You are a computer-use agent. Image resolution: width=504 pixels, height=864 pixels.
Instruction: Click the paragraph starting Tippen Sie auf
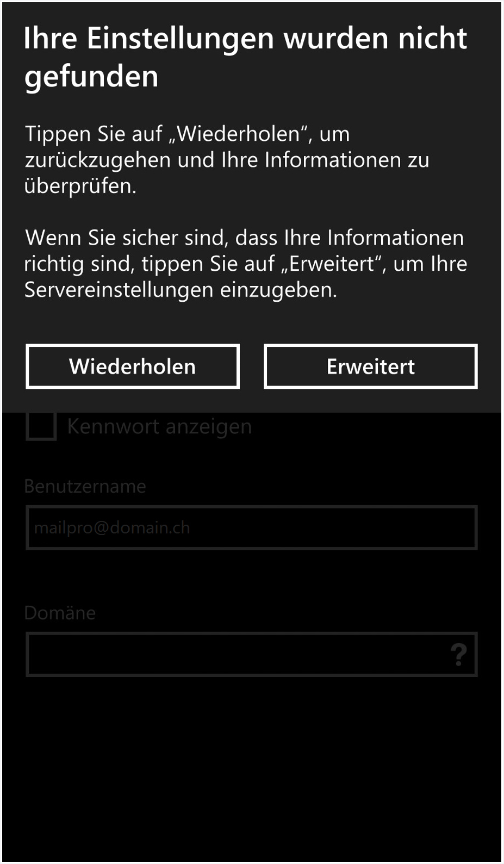[x=227, y=160]
